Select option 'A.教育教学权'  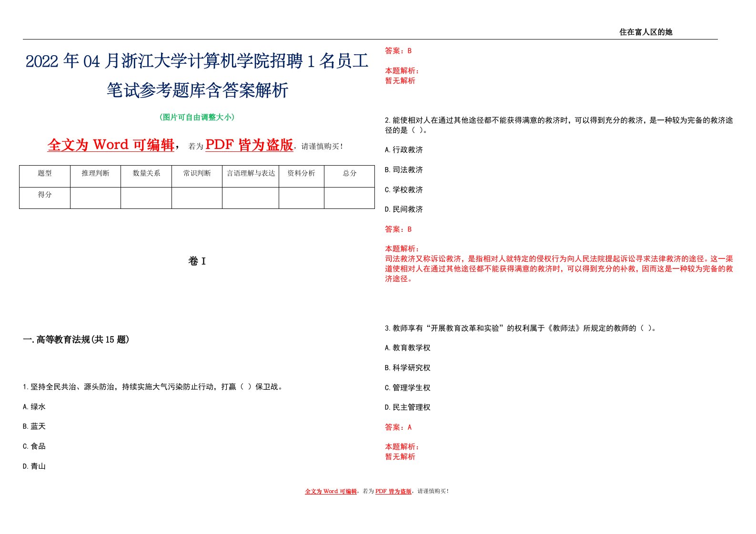(x=408, y=348)
